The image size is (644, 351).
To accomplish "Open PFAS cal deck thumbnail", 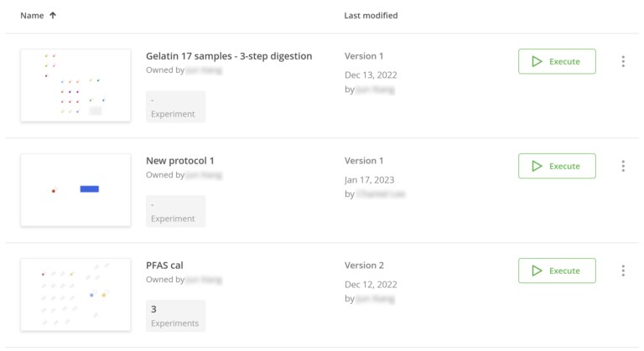I will click(x=75, y=294).
